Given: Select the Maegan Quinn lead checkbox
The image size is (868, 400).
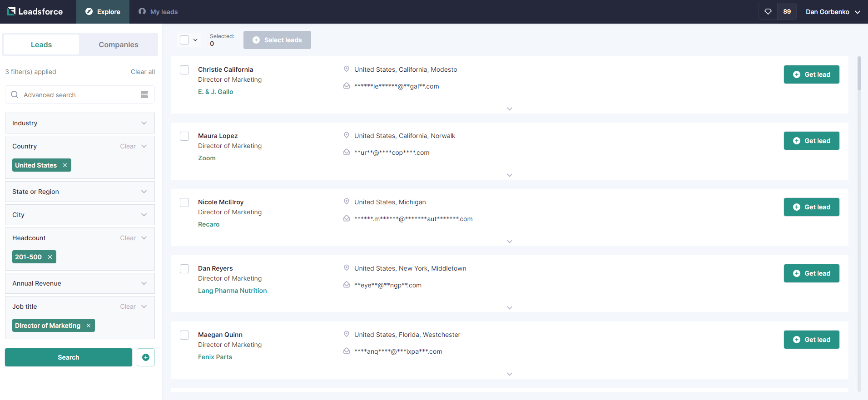Looking at the screenshot, I should pos(184,335).
